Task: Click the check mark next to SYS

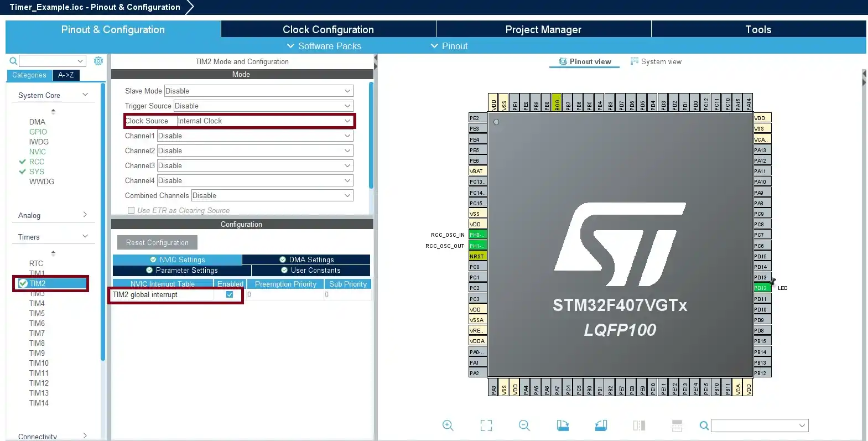Action: coord(23,172)
